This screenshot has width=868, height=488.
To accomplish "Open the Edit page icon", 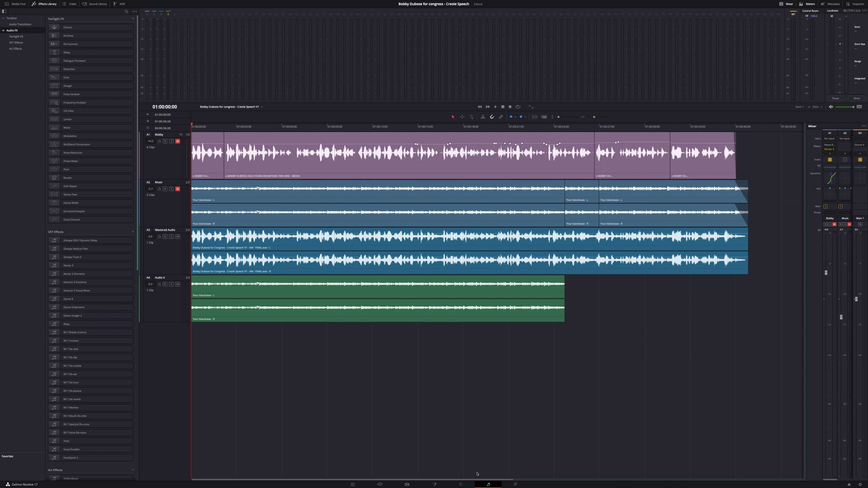I will [x=407, y=484].
